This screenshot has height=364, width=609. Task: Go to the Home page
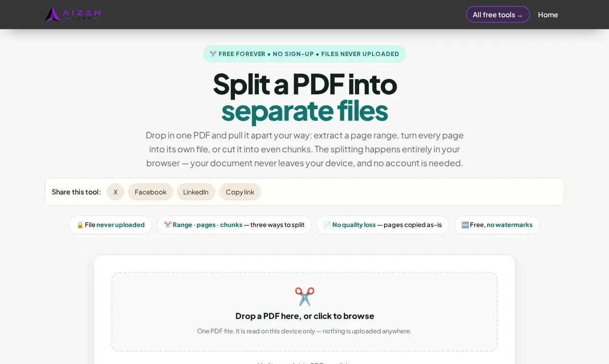548,14
